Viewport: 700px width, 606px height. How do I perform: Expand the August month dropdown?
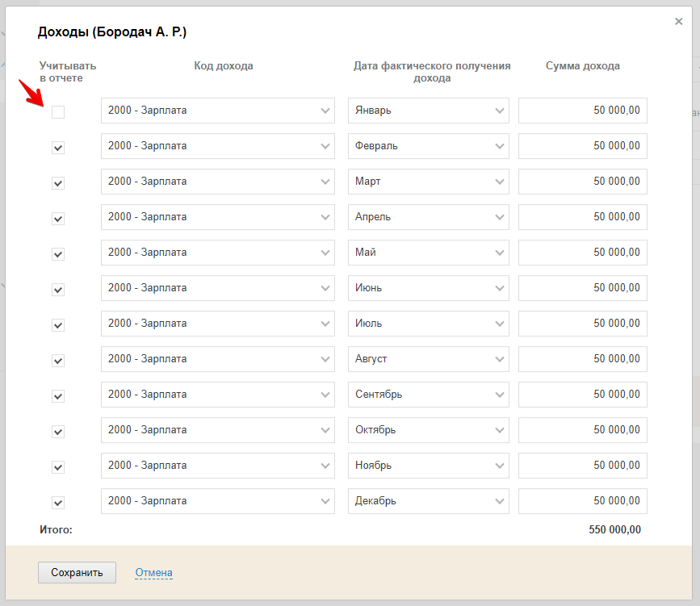(x=428, y=359)
